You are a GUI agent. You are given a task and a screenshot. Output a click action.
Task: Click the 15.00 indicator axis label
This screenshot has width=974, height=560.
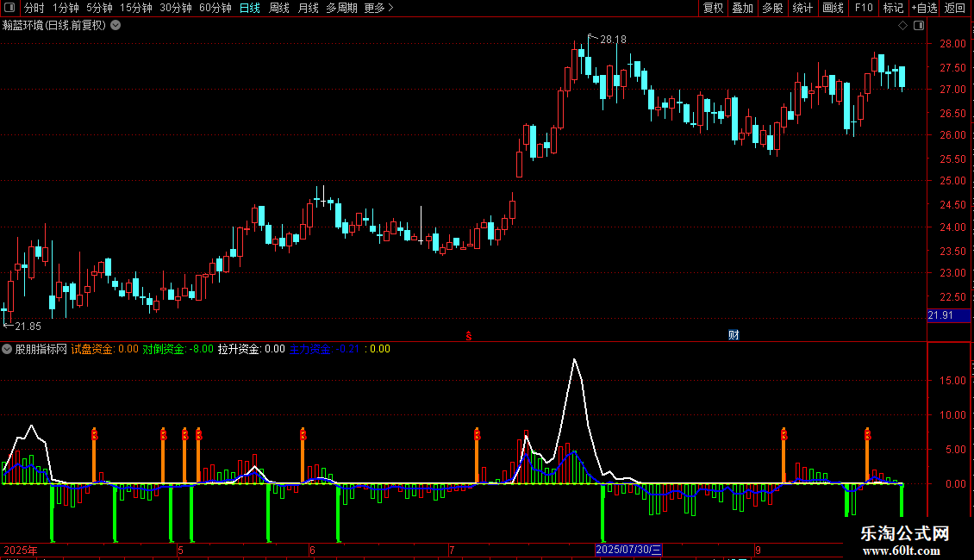(952, 381)
